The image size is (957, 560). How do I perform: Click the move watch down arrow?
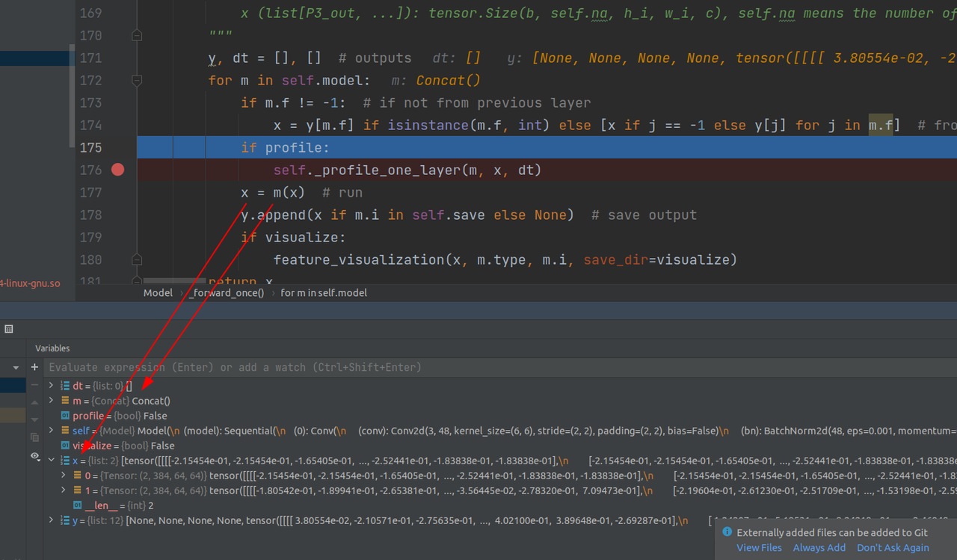tap(34, 419)
